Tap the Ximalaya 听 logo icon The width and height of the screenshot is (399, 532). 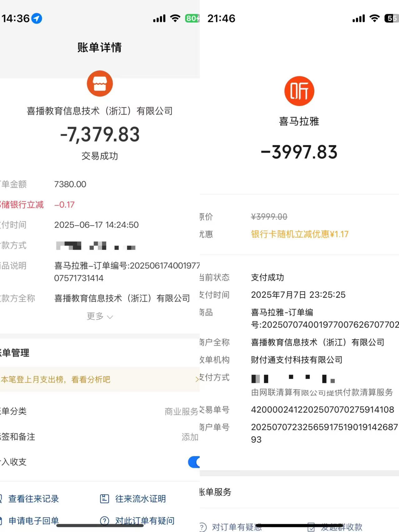tap(299, 91)
